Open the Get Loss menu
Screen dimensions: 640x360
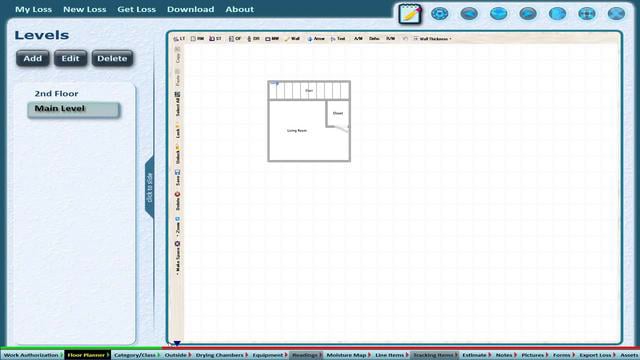[136, 9]
